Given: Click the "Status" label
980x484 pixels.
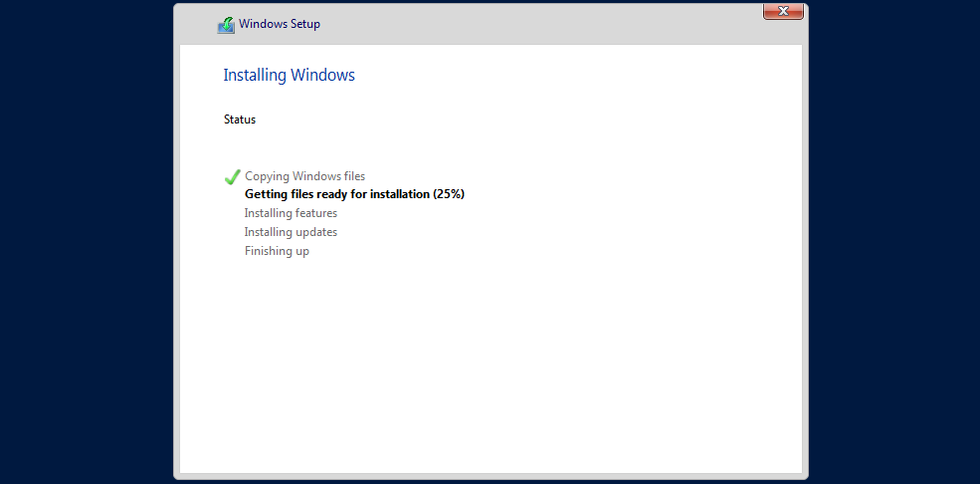Looking at the screenshot, I should point(240,120).
